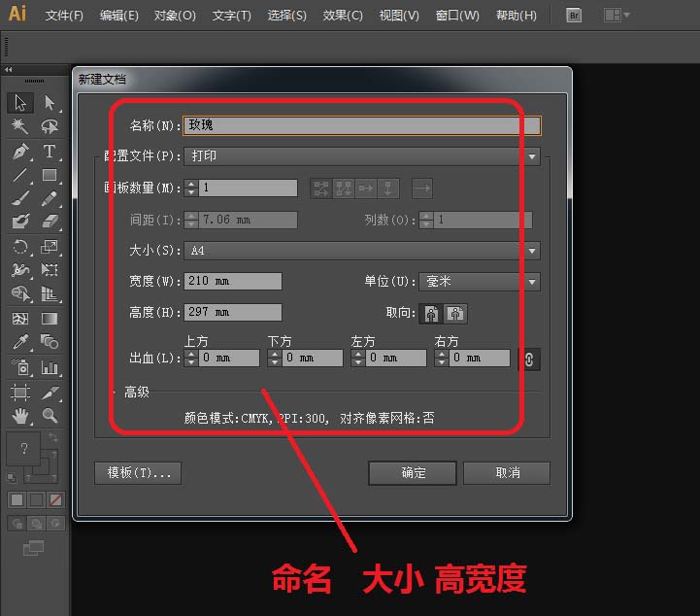
Task: Set paint type to Gradient swatch
Action: click(37, 499)
